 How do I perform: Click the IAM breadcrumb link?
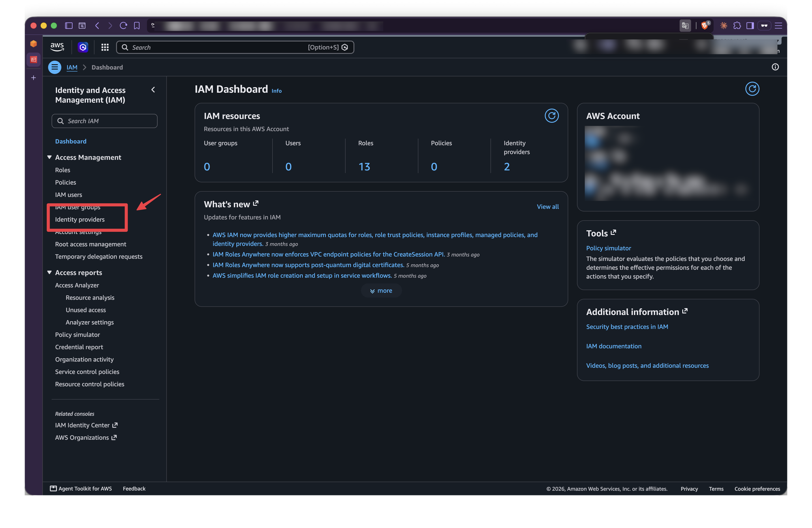coord(72,68)
